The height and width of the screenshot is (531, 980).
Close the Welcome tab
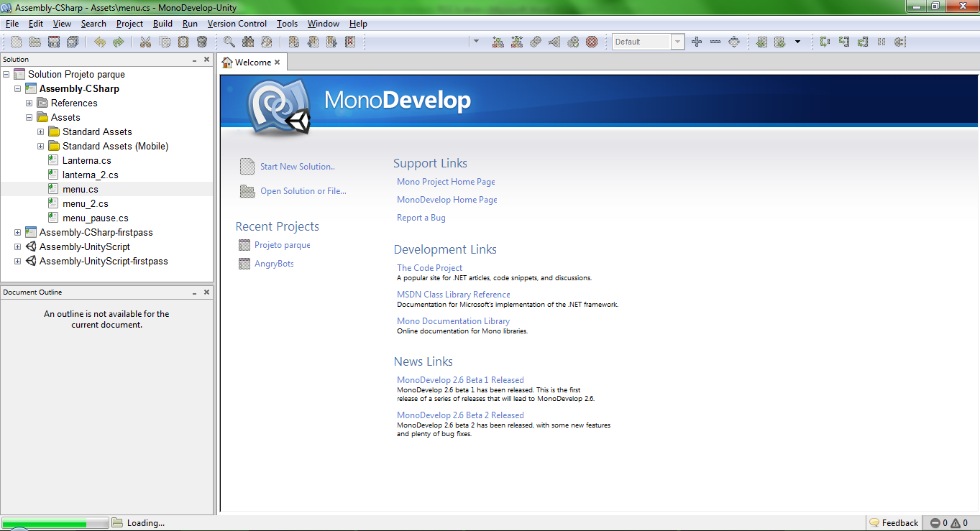[x=278, y=63]
